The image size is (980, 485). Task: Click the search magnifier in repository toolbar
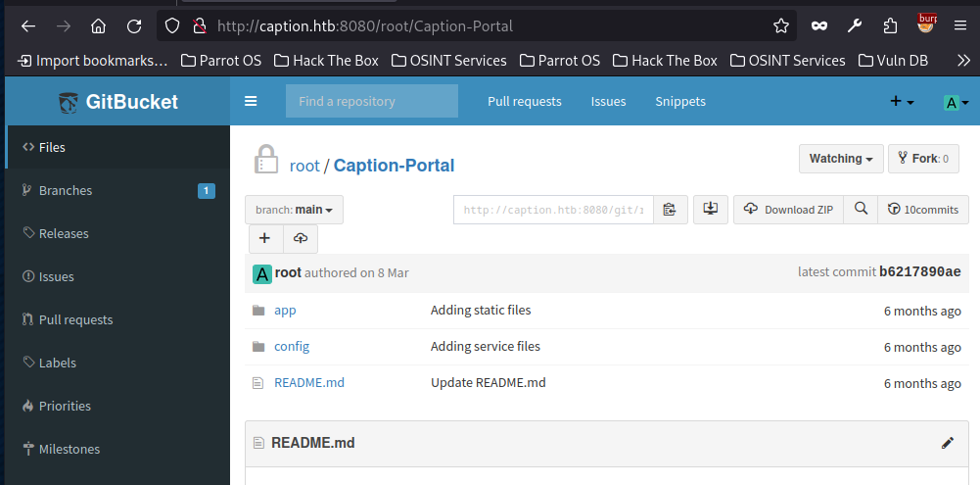861,210
